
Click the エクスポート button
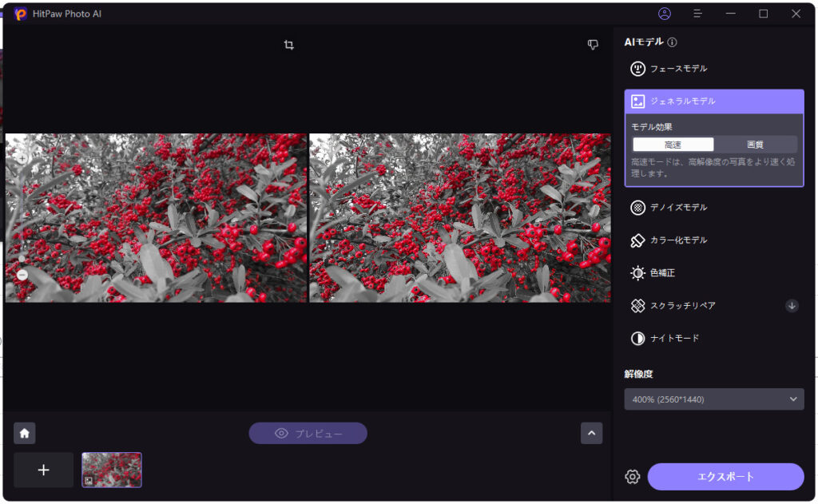click(725, 477)
